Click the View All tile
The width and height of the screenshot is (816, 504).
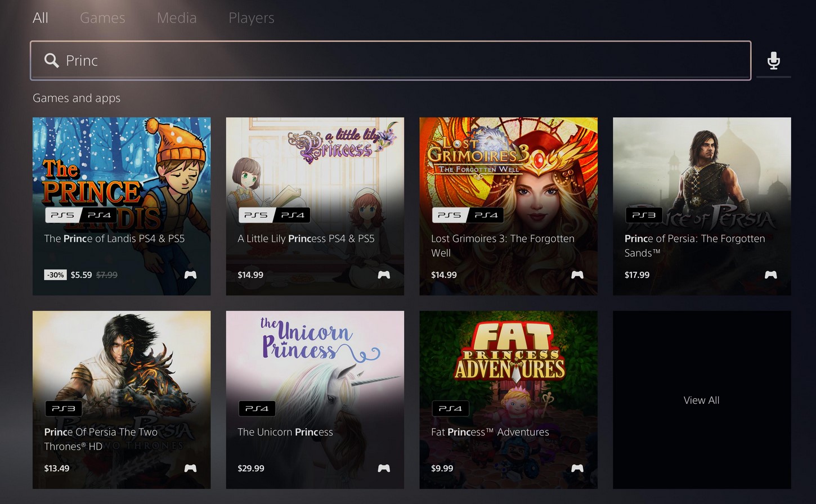(702, 400)
